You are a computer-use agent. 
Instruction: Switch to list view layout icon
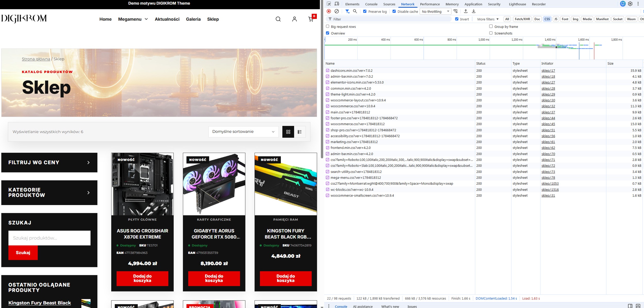(300, 132)
